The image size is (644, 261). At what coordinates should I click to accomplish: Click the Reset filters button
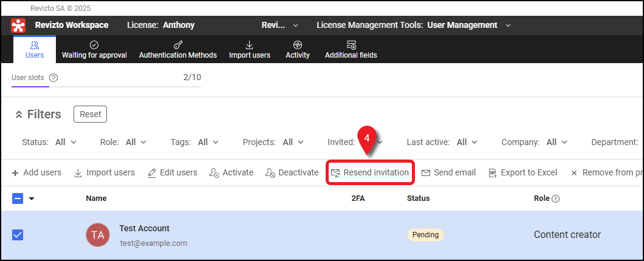click(90, 114)
